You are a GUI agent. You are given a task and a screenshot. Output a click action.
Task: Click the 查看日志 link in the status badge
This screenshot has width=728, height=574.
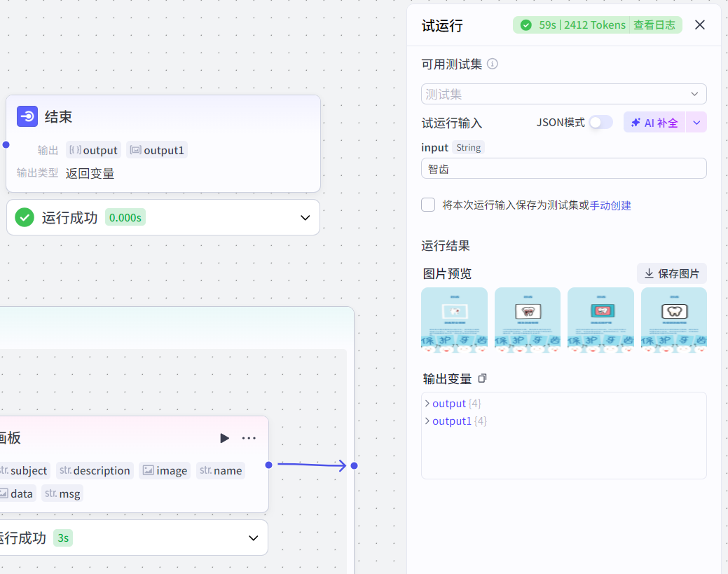click(655, 25)
